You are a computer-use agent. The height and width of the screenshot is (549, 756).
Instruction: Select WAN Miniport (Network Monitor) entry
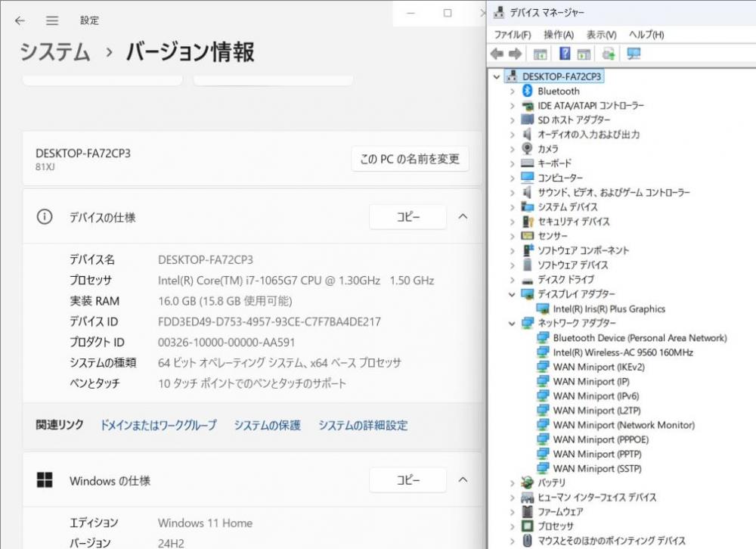624,424
